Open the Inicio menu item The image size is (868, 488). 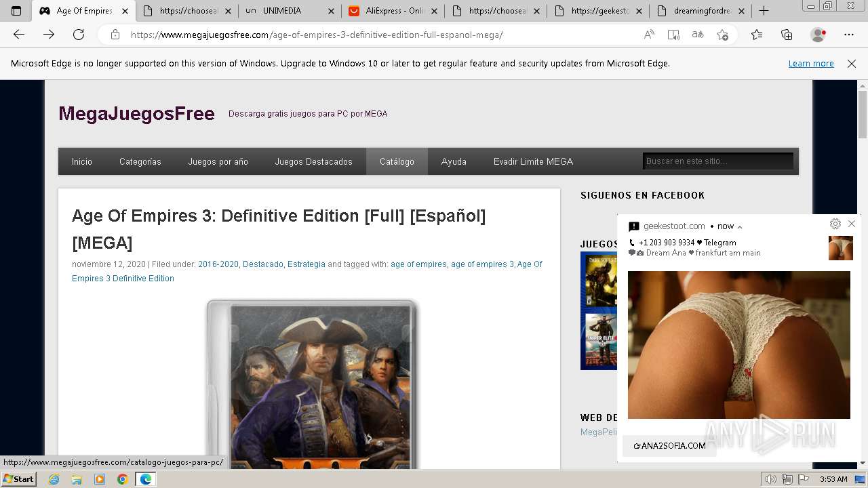(x=82, y=161)
